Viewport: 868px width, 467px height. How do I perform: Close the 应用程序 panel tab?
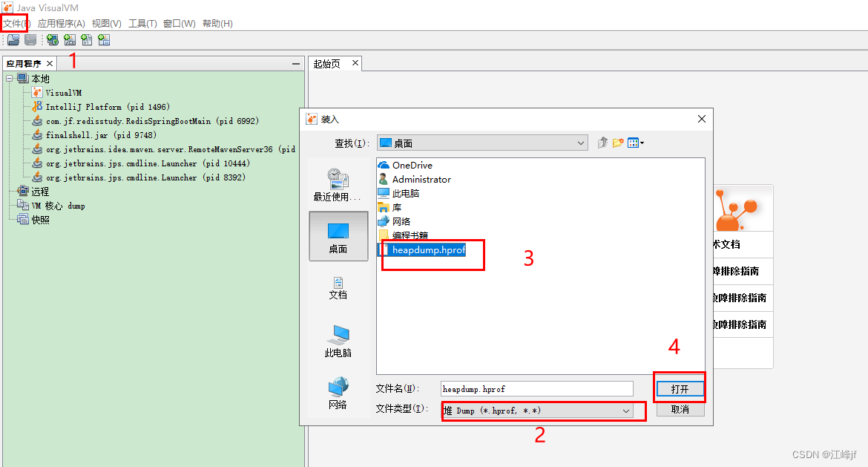click(49, 64)
